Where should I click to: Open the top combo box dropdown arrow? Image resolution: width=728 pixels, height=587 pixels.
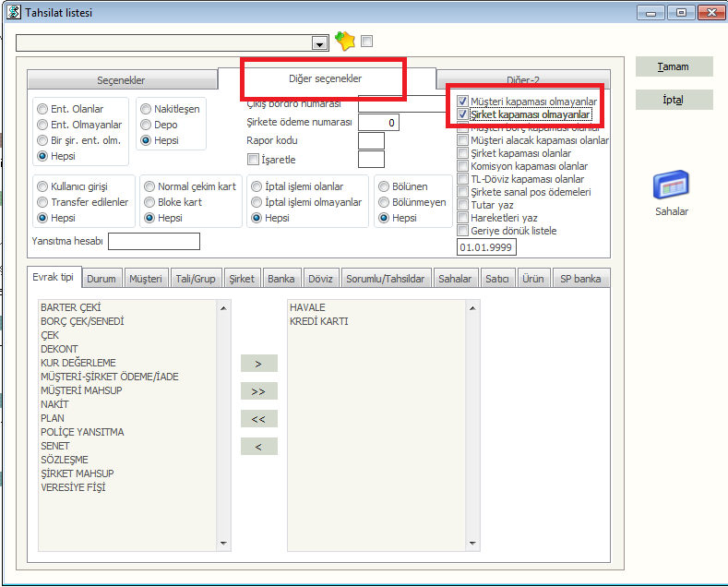(x=320, y=43)
